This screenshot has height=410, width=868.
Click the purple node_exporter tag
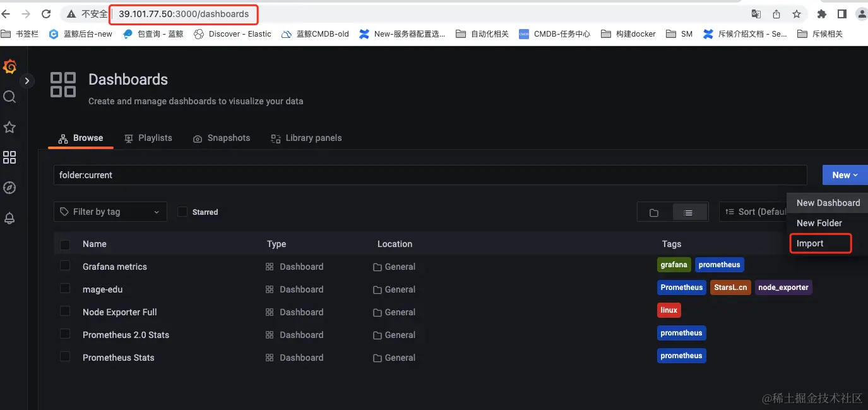[783, 287]
